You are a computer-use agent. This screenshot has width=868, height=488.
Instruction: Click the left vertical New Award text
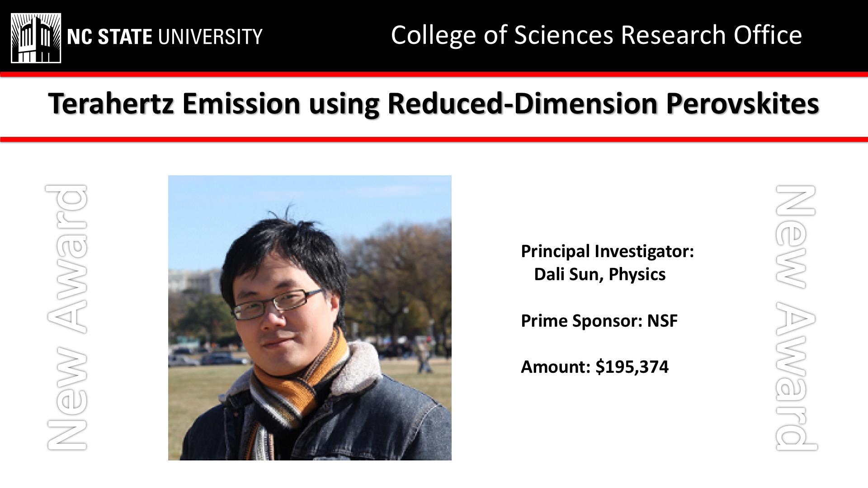point(66,317)
